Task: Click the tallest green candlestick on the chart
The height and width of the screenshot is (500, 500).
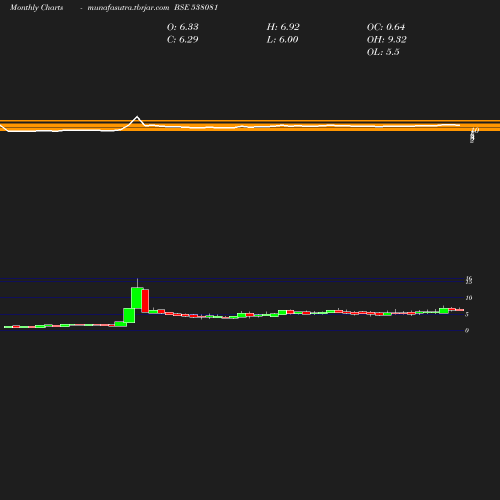Action: [x=137, y=298]
